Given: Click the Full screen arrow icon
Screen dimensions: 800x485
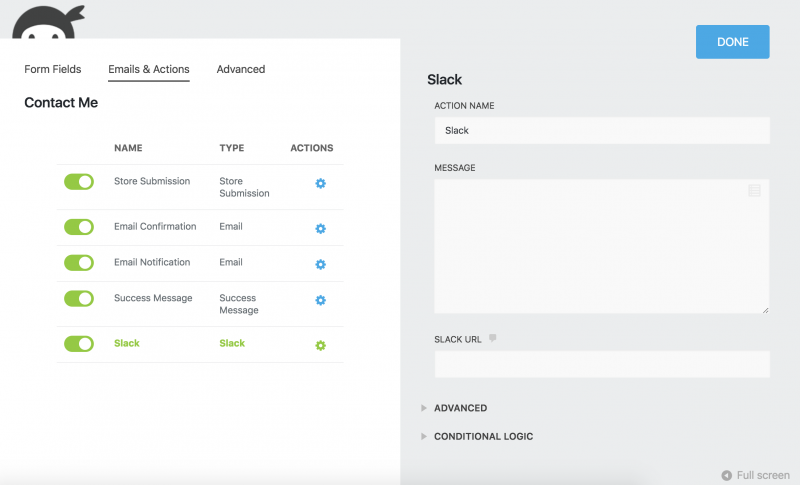Looking at the screenshot, I should pyautogui.click(x=727, y=475).
